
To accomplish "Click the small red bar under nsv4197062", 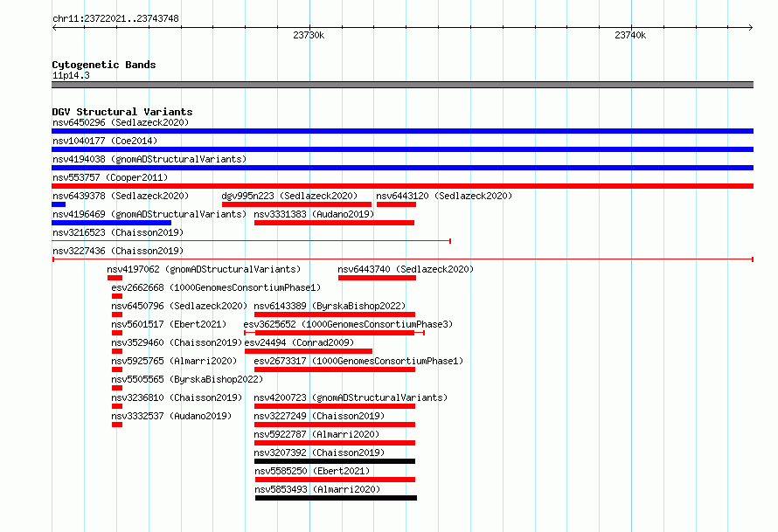I will point(115,278).
